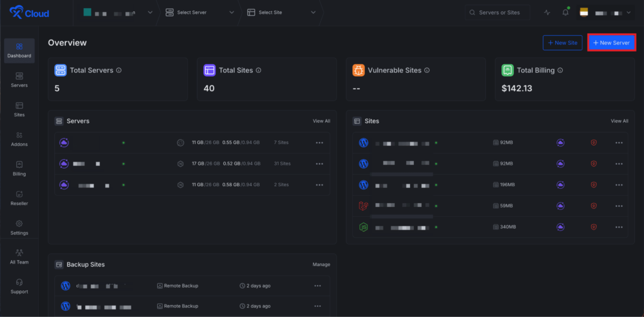Go to Billing in the sidebar
The image size is (644, 317).
point(19,169)
